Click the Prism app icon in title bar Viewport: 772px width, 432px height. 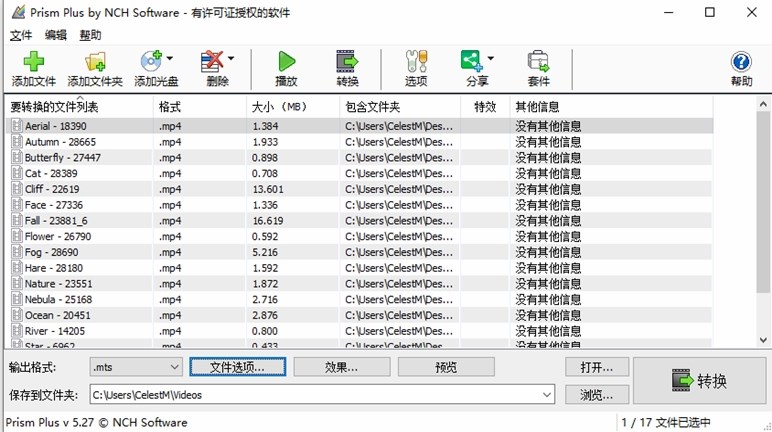(x=18, y=12)
